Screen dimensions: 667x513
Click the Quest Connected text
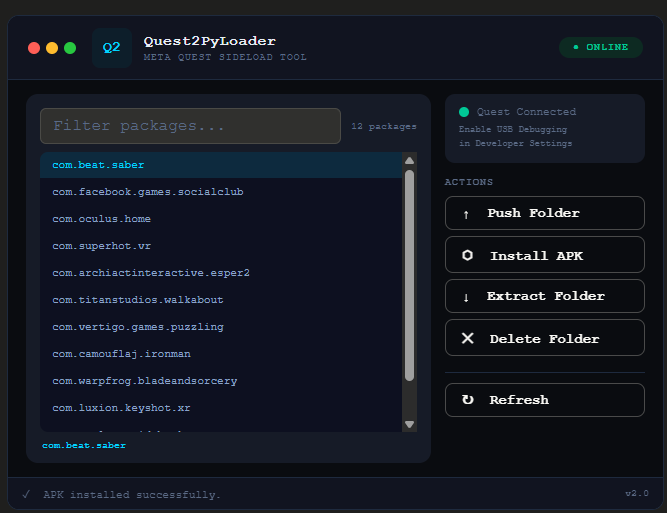pos(526,112)
